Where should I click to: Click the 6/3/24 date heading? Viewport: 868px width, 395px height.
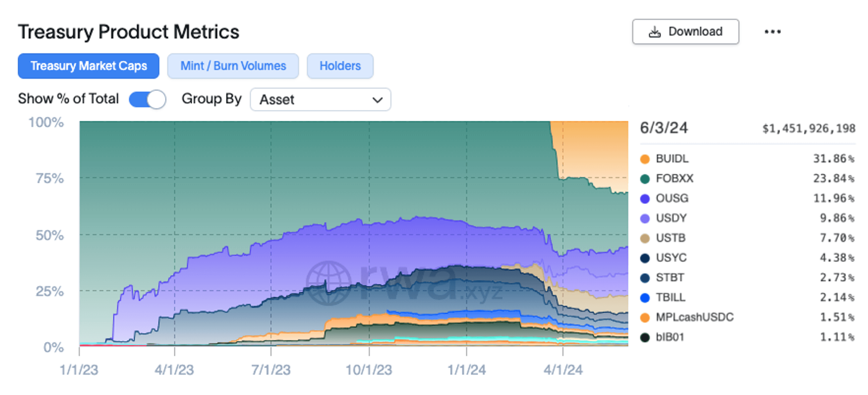(x=663, y=128)
